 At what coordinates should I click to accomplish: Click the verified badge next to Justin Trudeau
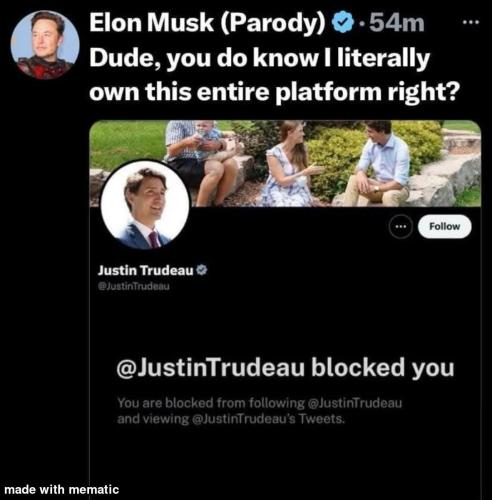point(202,270)
